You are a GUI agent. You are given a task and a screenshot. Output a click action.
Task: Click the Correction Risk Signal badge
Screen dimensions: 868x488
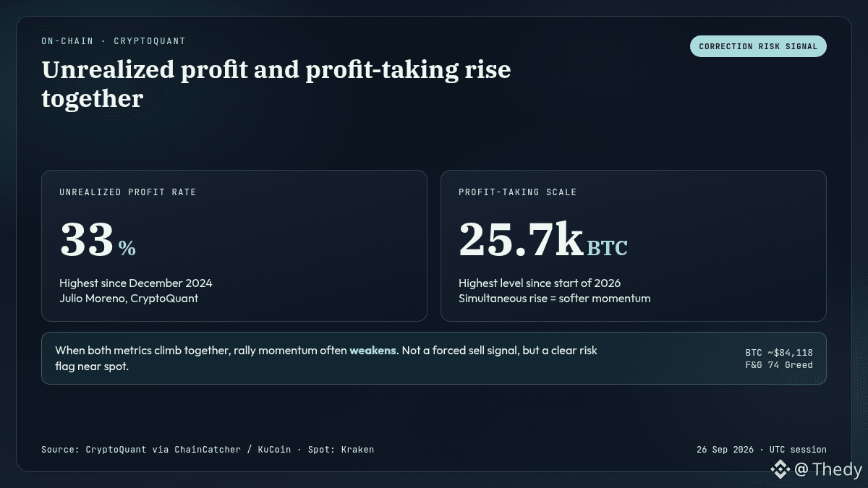click(758, 46)
